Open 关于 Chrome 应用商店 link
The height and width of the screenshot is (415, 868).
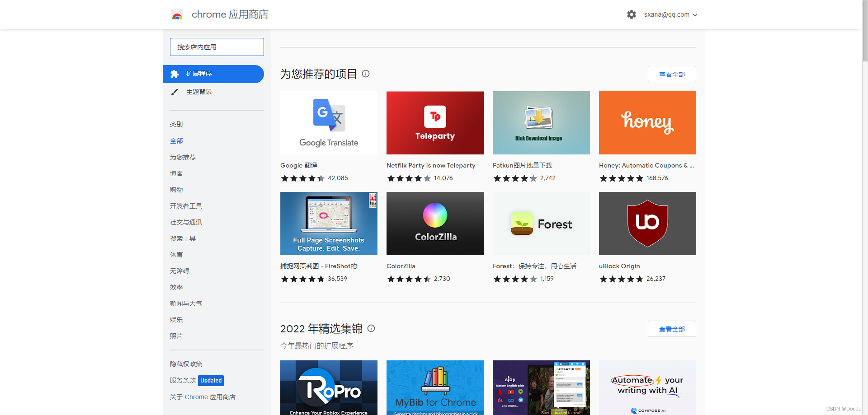point(203,397)
